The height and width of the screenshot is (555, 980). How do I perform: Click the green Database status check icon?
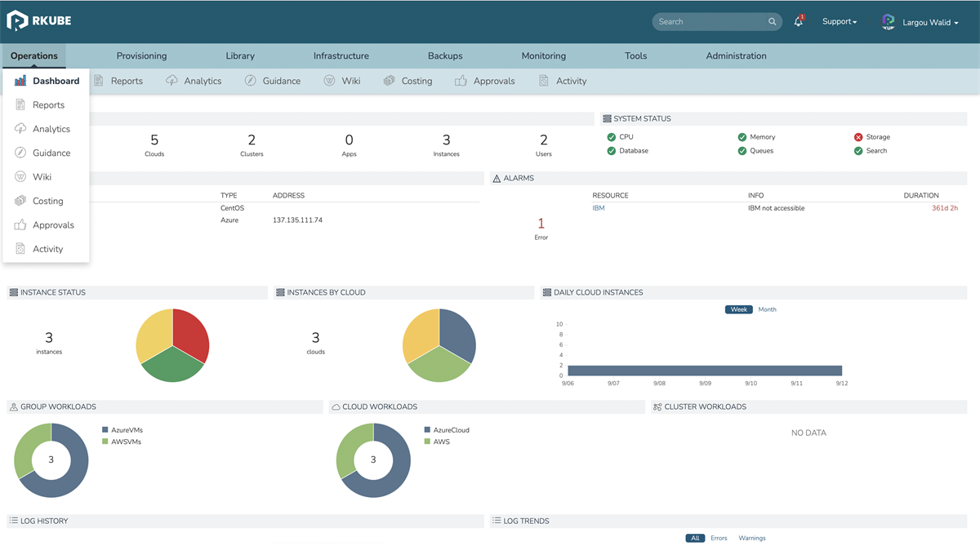tap(612, 151)
